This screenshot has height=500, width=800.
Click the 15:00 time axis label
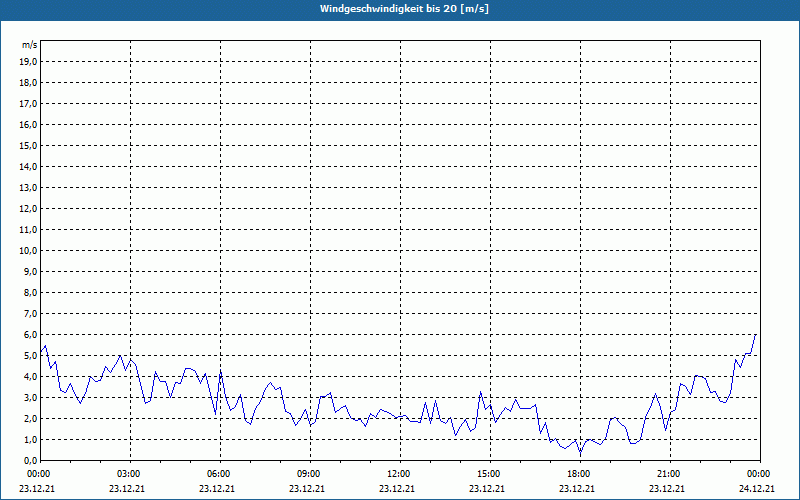point(488,474)
